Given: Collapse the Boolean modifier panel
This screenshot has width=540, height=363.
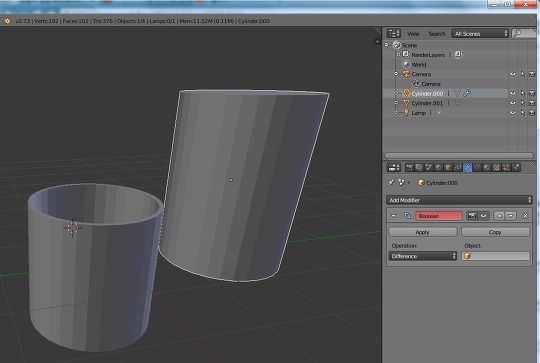Looking at the screenshot, I should tap(394, 216).
